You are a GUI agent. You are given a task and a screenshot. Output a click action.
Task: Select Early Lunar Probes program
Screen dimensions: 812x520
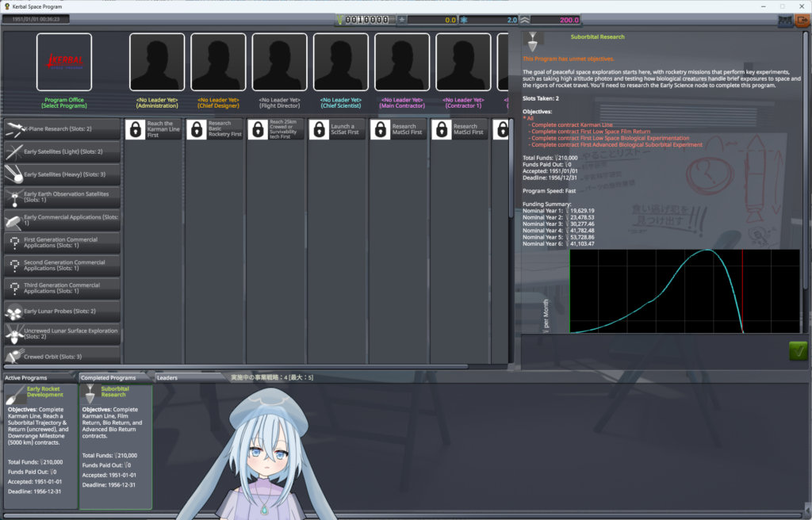(x=63, y=312)
